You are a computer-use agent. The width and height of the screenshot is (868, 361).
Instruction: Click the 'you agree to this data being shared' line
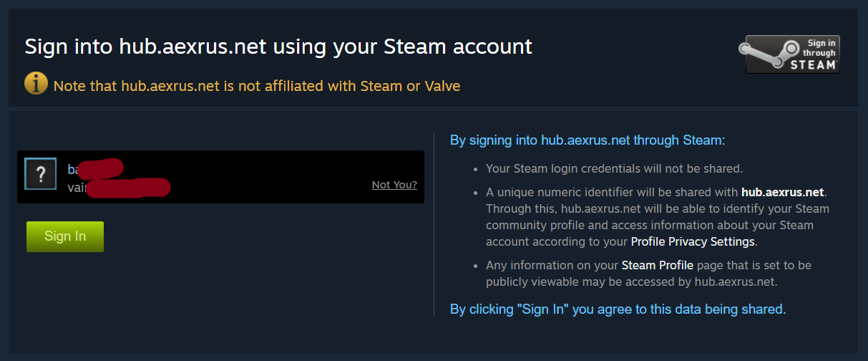point(618,309)
